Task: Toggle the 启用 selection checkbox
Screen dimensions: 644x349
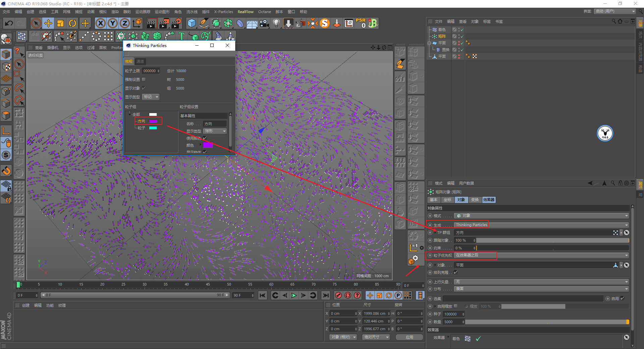Action: 623,298
